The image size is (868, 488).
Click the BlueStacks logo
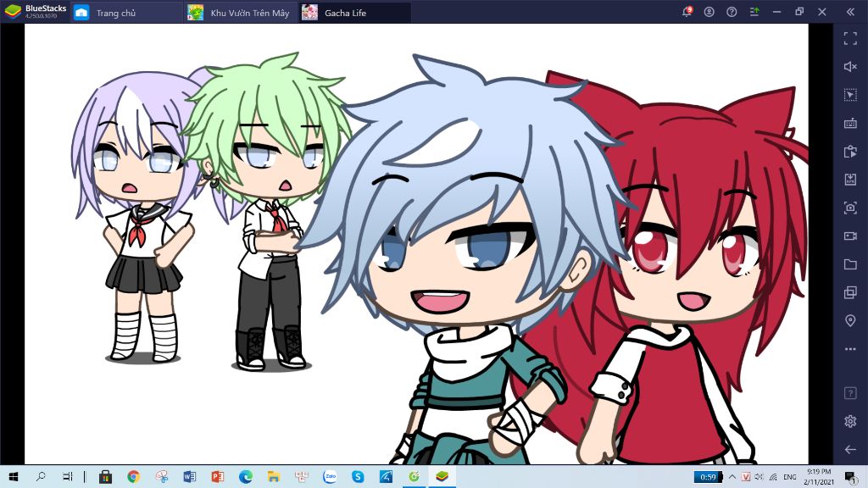click(x=13, y=11)
